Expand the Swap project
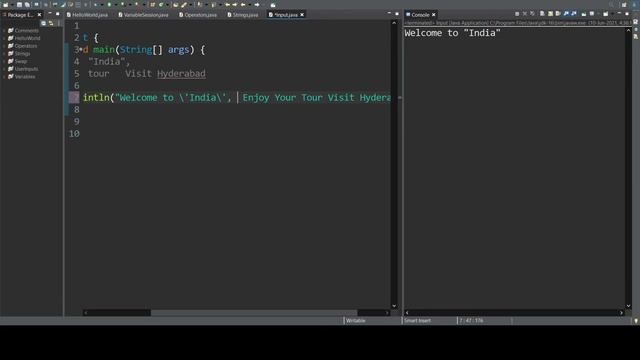 [4, 61]
